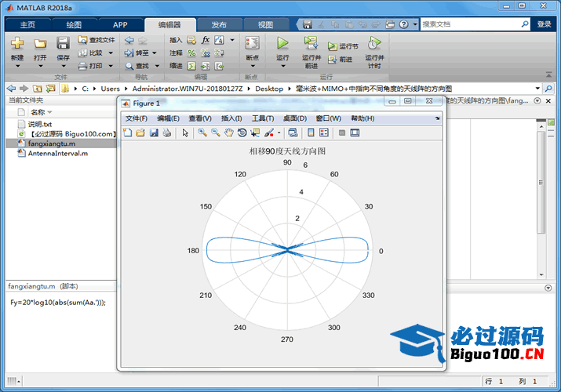This screenshot has height=392, width=561.
Task: Open the Figure 1 Help (帮助) menu
Action: pos(362,118)
